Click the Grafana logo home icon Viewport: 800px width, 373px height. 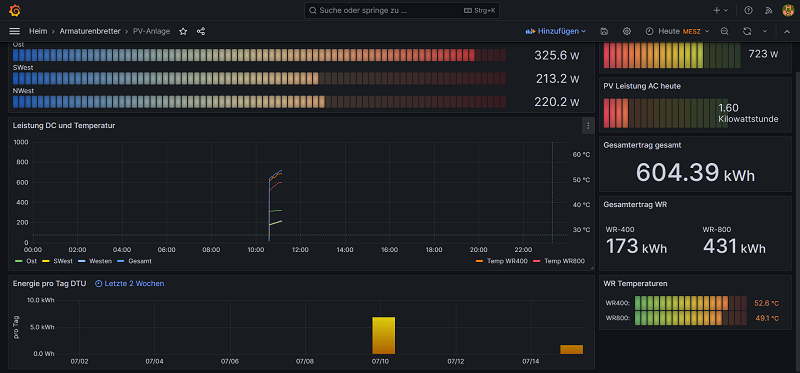click(15, 10)
